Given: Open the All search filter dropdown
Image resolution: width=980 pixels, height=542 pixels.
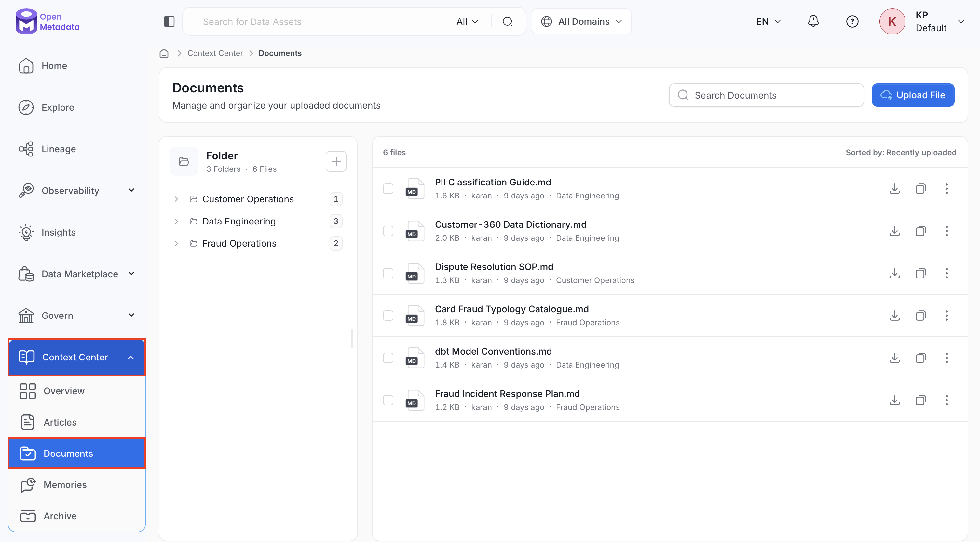Looking at the screenshot, I should tap(467, 22).
